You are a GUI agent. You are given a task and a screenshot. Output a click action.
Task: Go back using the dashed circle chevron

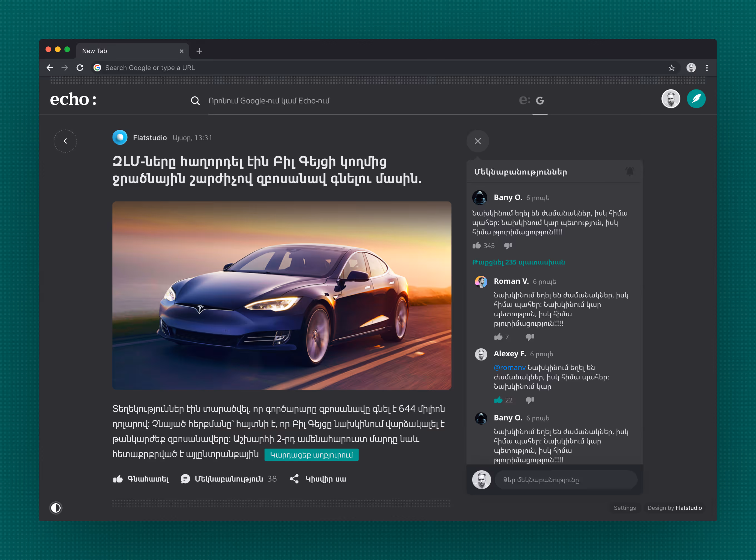point(65,141)
